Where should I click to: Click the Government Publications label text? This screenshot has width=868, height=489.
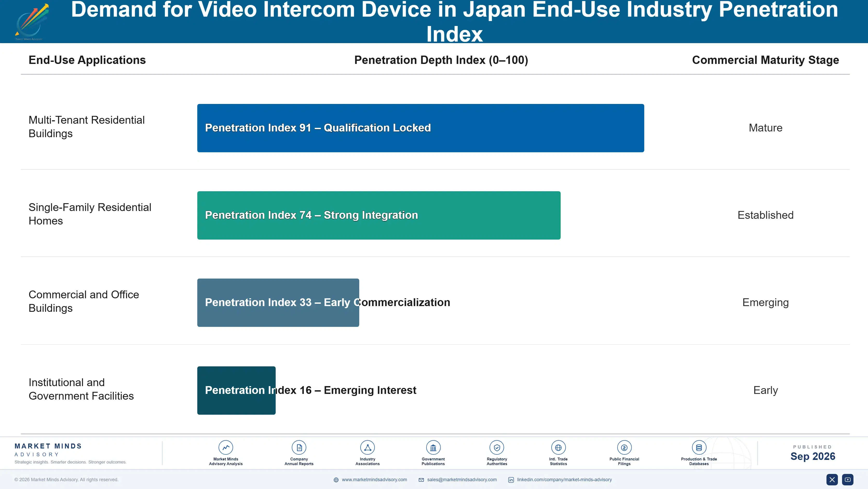click(x=433, y=461)
